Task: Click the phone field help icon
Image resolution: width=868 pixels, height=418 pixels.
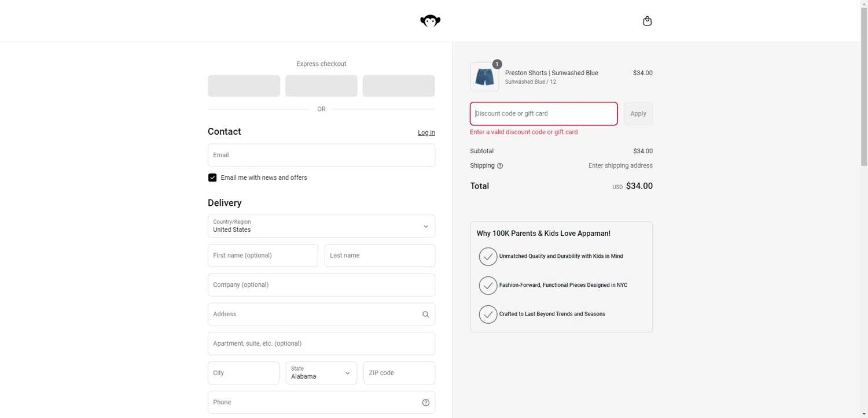Action: [425, 402]
